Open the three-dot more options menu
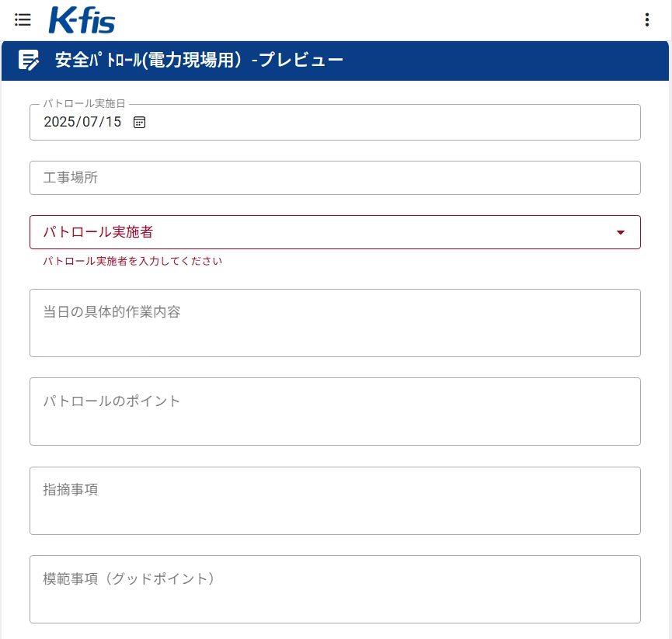 coord(646,19)
